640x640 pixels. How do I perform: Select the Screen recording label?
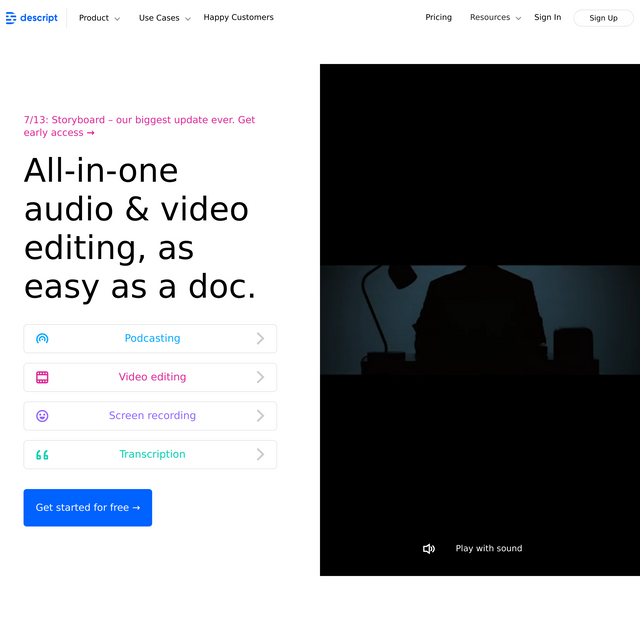click(152, 416)
